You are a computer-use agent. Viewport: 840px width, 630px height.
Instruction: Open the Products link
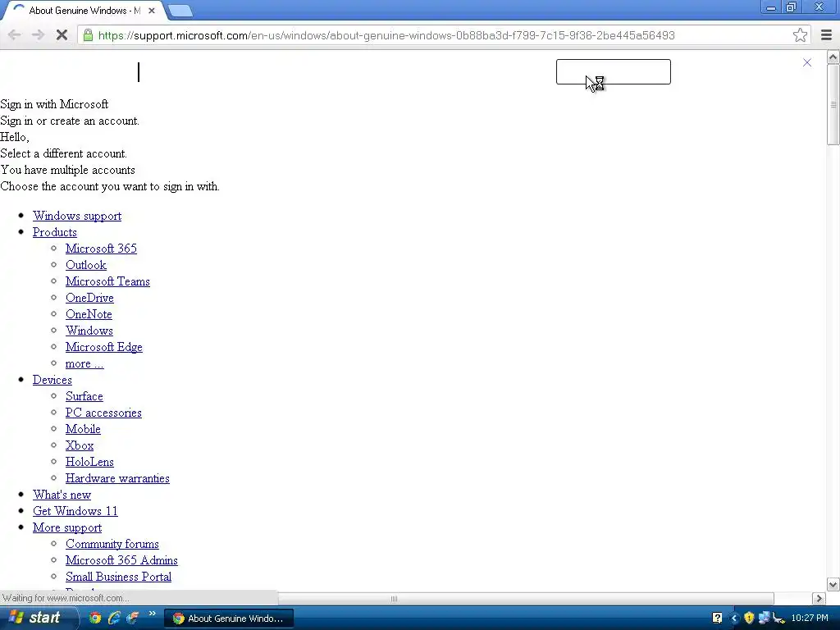click(55, 232)
